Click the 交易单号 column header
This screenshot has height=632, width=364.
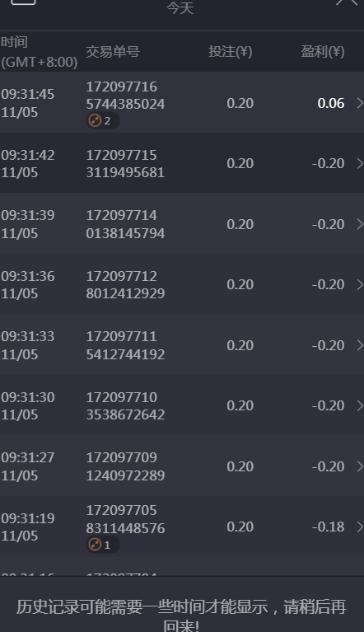[x=113, y=52]
